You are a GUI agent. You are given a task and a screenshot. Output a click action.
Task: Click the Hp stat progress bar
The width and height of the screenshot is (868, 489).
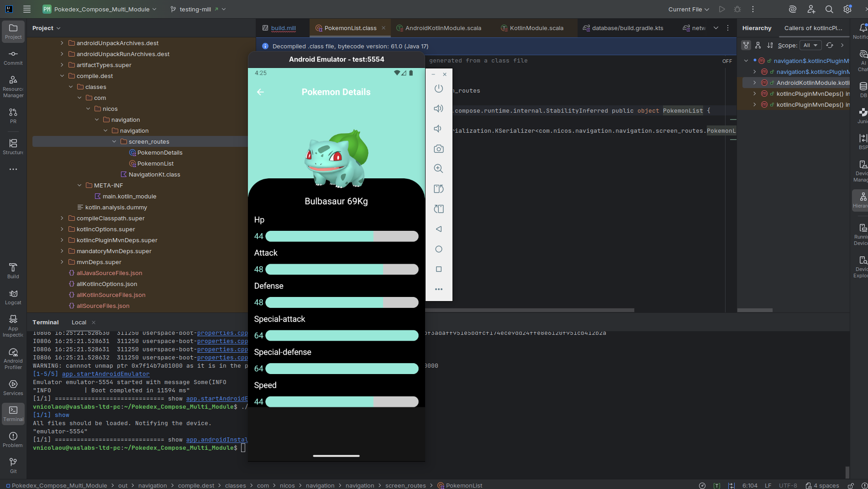click(x=342, y=236)
